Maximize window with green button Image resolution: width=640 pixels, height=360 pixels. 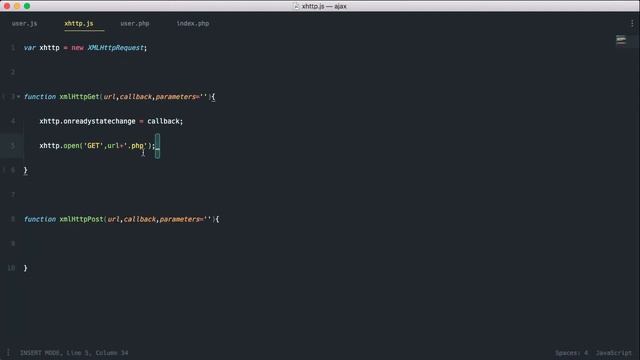coord(27,6)
